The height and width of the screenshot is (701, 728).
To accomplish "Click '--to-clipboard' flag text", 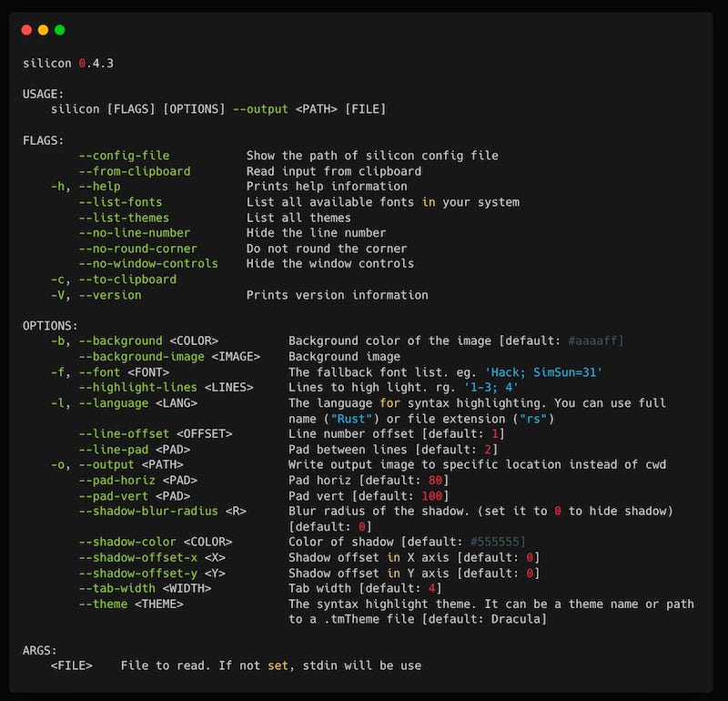I will pos(127,279).
